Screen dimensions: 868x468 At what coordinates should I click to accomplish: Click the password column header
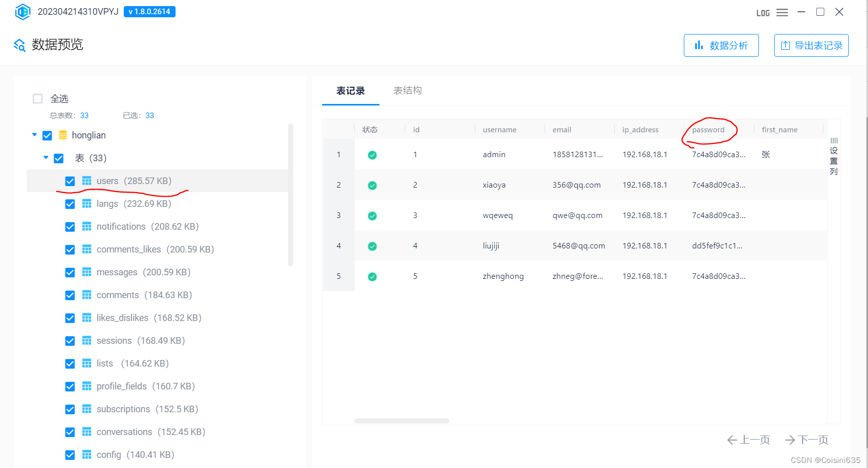[x=708, y=130]
